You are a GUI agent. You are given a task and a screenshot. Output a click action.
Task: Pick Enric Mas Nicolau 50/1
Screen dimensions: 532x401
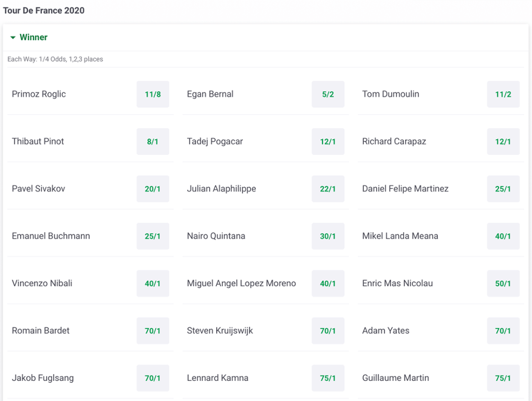pos(503,284)
